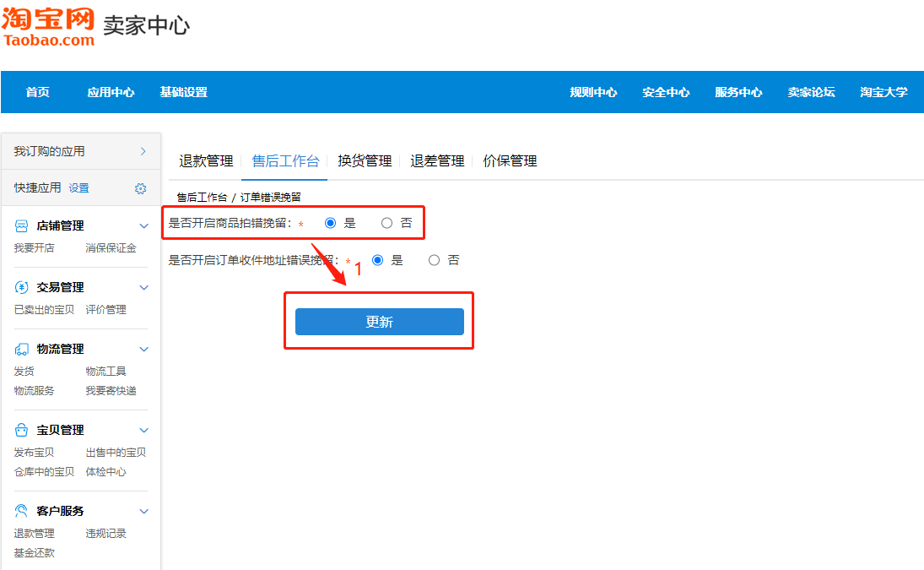Click the 物流管理 truck icon
Screen dimensions: 924x570
pyautogui.click(x=22, y=350)
